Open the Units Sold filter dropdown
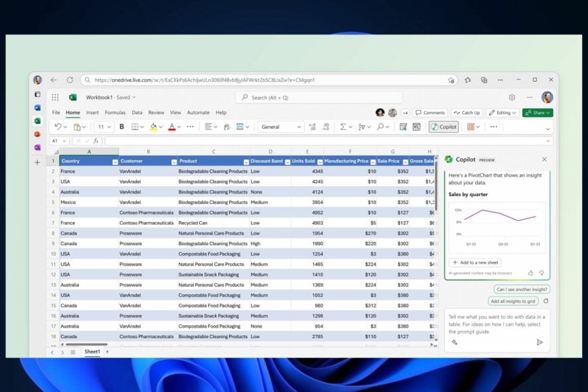Image resolution: width=588 pixels, height=392 pixels. pyautogui.click(x=320, y=162)
